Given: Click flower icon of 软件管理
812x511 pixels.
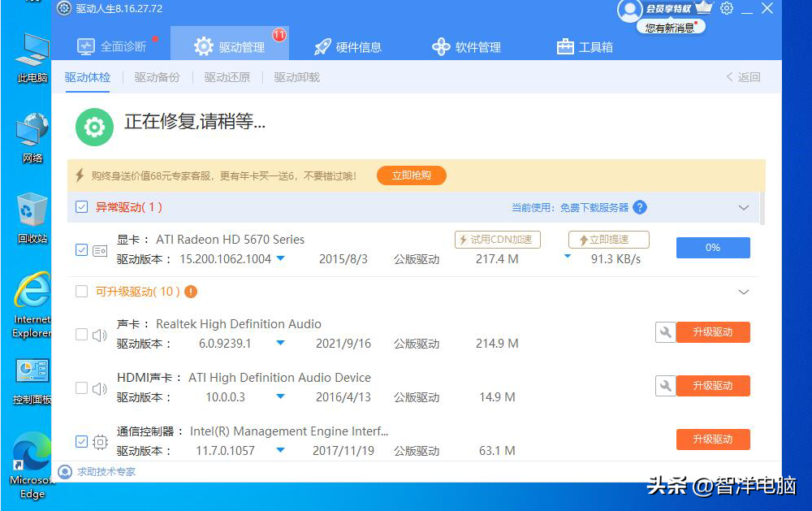Looking at the screenshot, I should [441, 46].
